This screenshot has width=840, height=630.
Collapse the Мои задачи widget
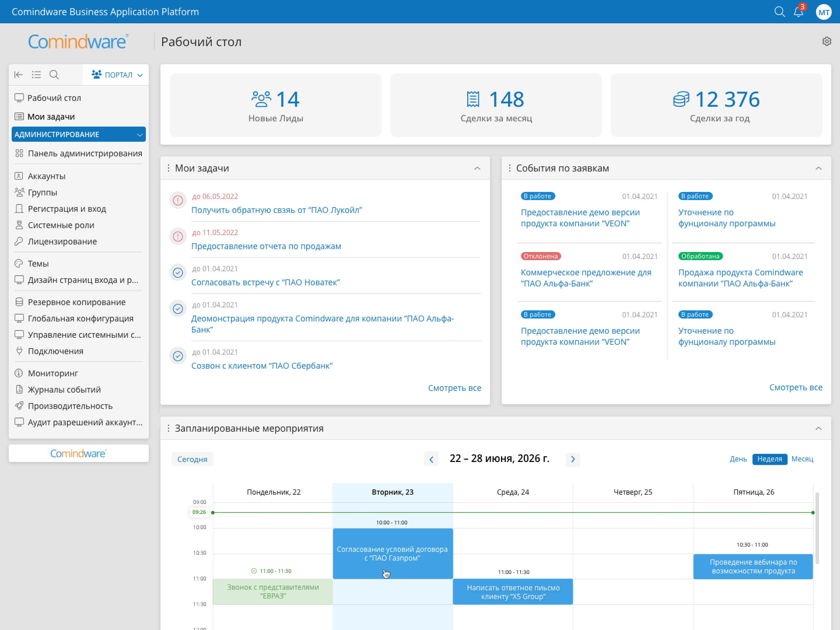pos(477,168)
